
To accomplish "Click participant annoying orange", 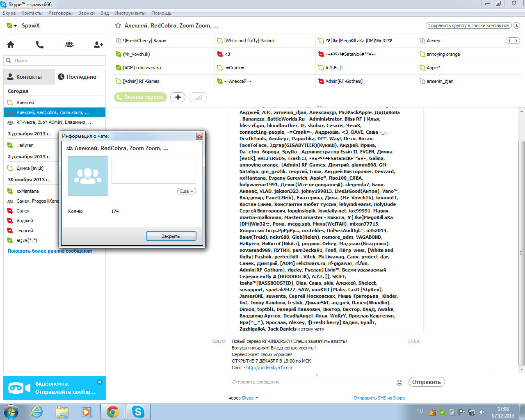I will [443, 54].
